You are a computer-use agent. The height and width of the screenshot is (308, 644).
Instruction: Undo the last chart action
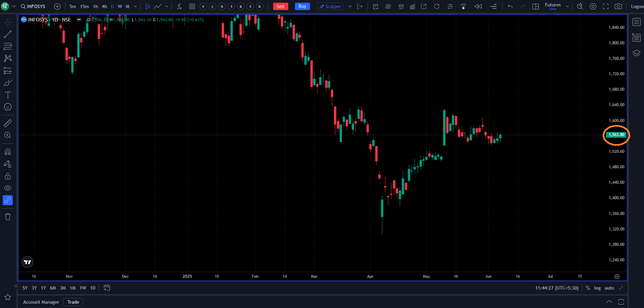pos(510,6)
